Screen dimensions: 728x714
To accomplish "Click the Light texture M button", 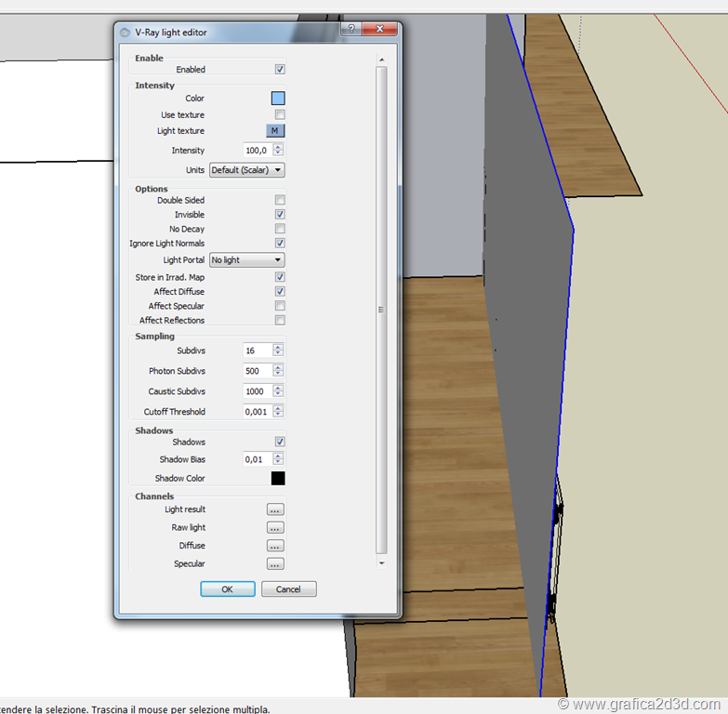I will 275,131.
